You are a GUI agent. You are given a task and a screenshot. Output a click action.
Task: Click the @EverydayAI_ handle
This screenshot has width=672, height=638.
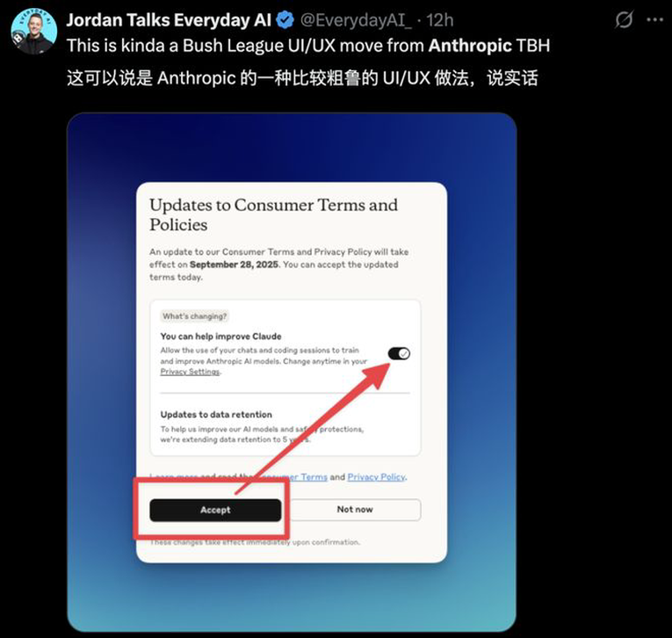coord(356,20)
